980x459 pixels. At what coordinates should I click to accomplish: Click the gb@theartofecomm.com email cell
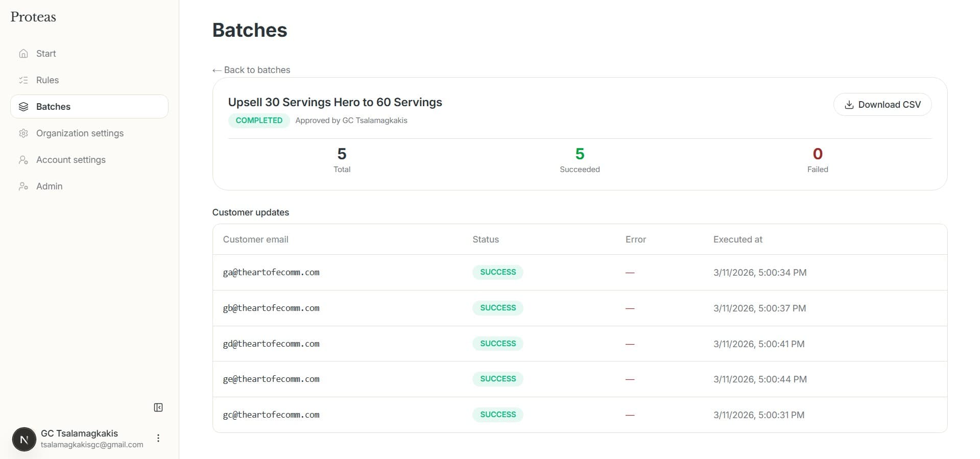(271, 308)
